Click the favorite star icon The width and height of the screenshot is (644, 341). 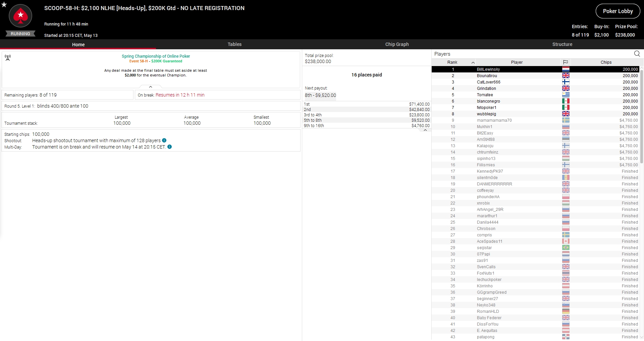4,4
